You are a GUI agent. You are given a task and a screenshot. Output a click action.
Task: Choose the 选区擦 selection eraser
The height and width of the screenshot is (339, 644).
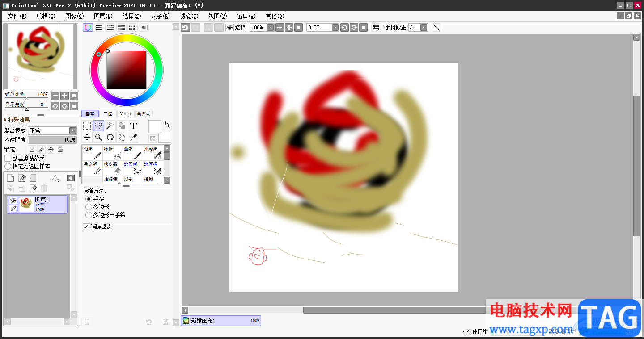point(153,168)
